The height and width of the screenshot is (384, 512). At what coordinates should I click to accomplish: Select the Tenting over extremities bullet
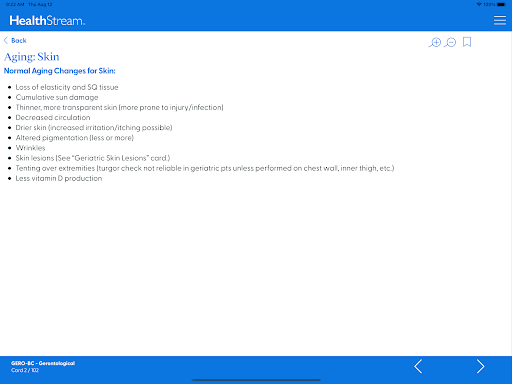tap(205, 168)
